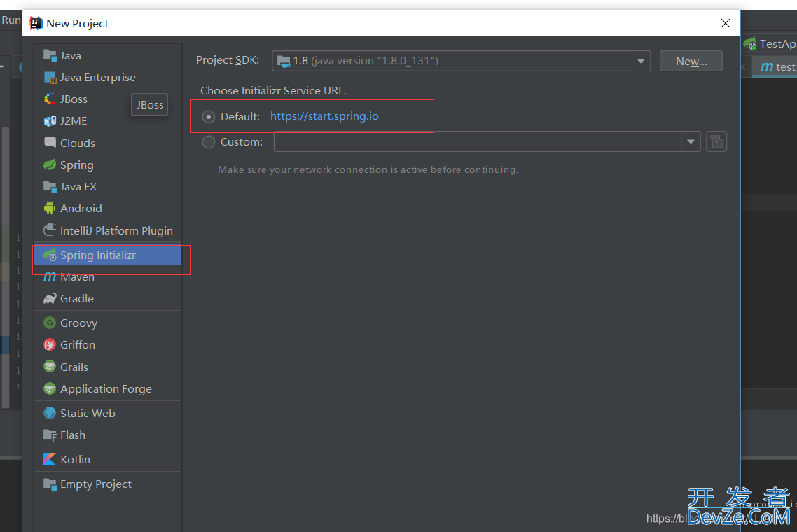Screen dimensions: 797x532
Task: Select J2ME project type label
Action: coord(74,121)
